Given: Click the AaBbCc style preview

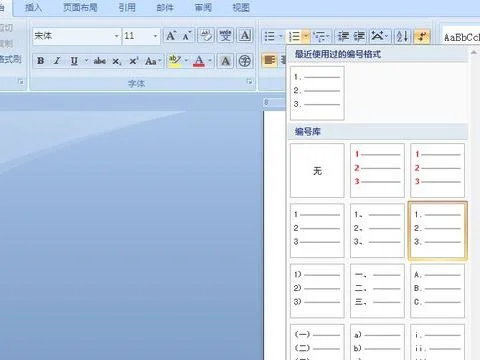Looking at the screenshot, I should 461,37.
